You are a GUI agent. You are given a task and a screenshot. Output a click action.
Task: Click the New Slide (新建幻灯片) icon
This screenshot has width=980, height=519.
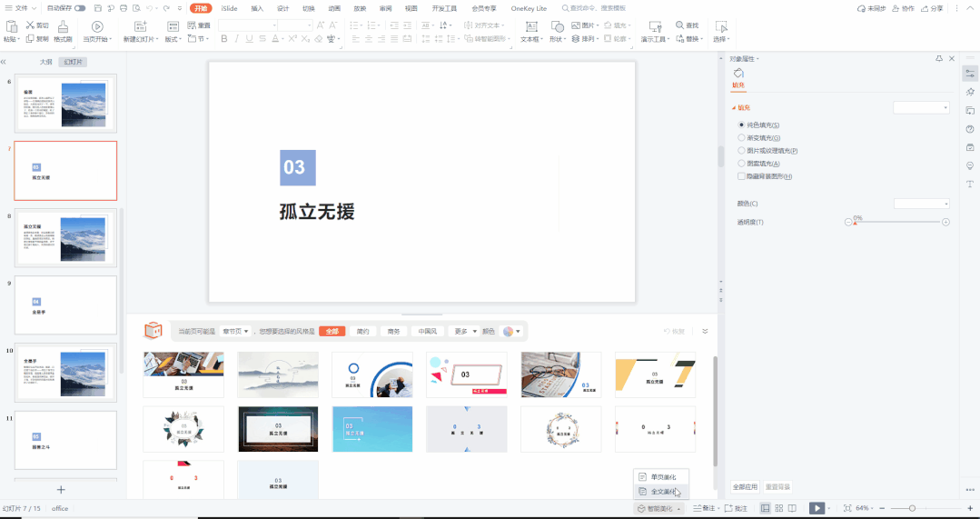tap(141, 26)
